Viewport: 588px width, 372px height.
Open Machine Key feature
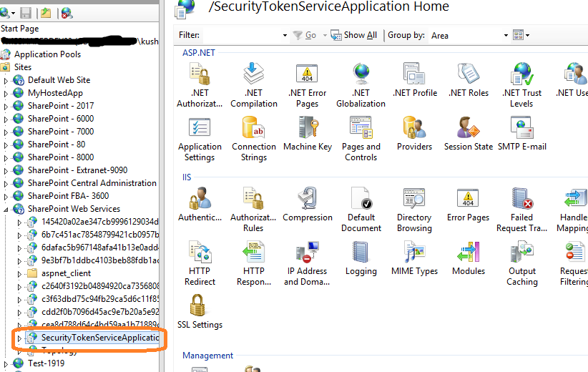coord(308,134)
